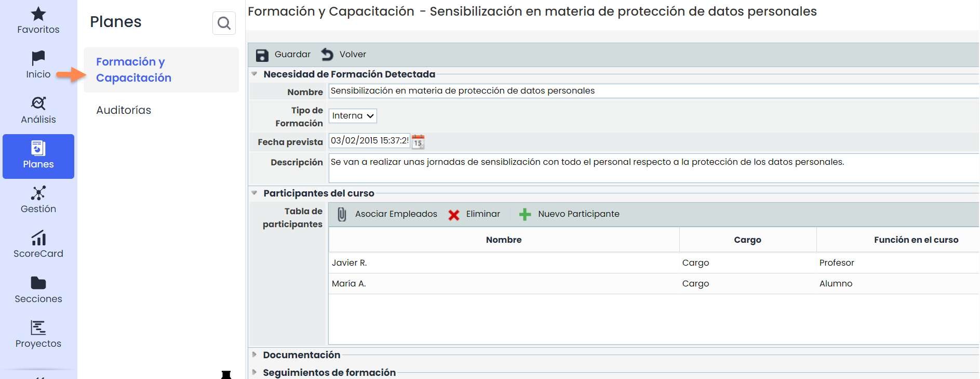
Task: Open the Análisis section icon
Action: pyautogui.click(x=38, y=103)
